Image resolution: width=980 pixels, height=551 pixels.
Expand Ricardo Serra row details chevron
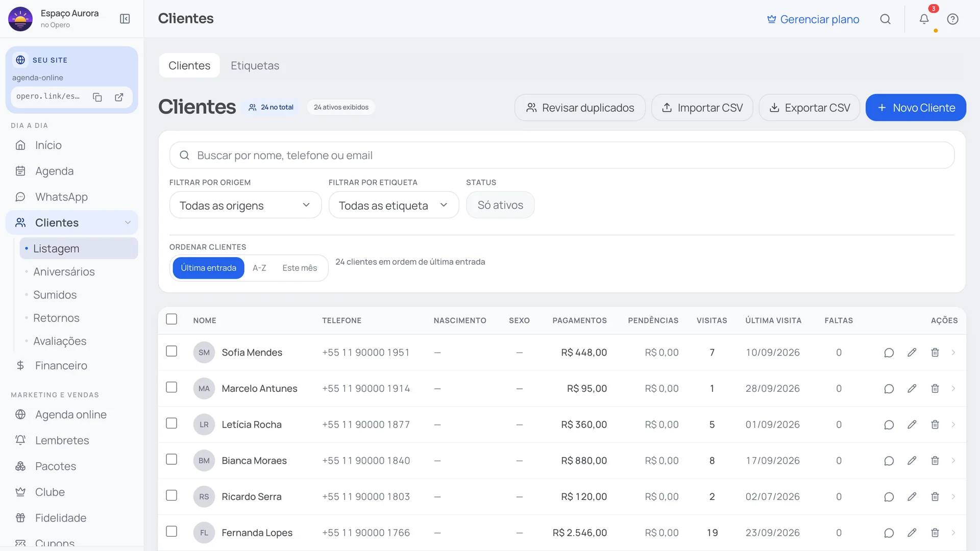(x=953, y=497)
